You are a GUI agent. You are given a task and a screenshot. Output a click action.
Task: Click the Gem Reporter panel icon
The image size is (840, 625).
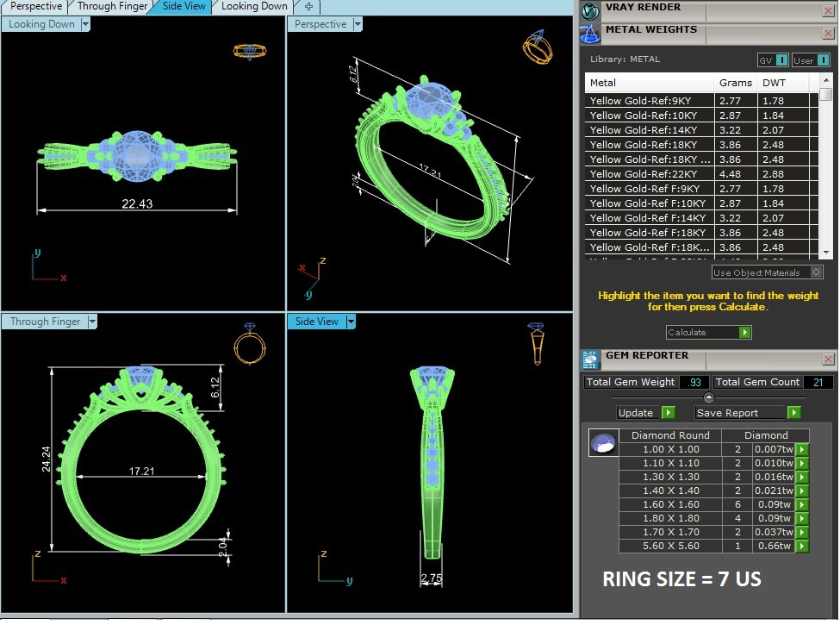click(x=590, y=359)
